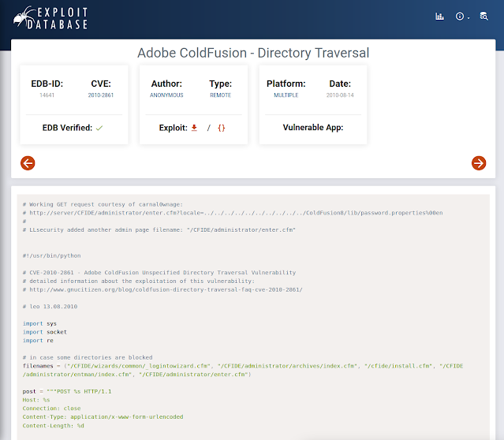Click the Adobe ColdFusion - Directory Traversal title
504x440 pixels.
(x=253, y=53)
